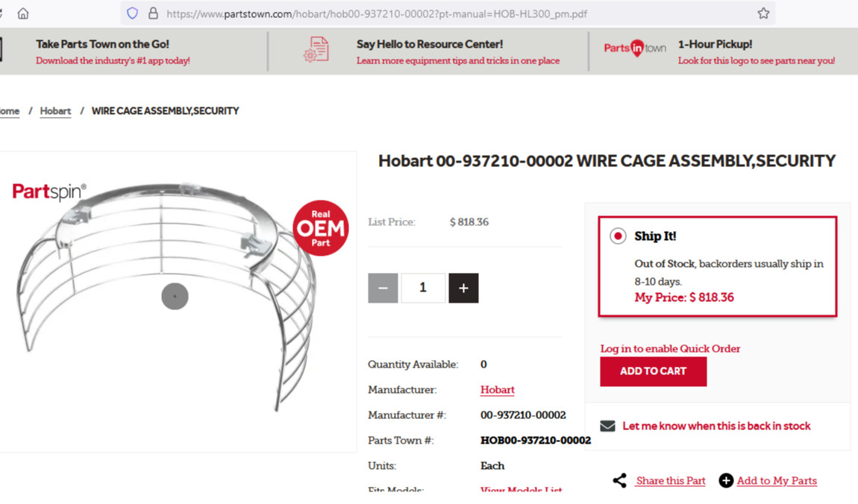Click the quantity input field
Viewport: 858px width, 504px height.
[x=423, y=288]
